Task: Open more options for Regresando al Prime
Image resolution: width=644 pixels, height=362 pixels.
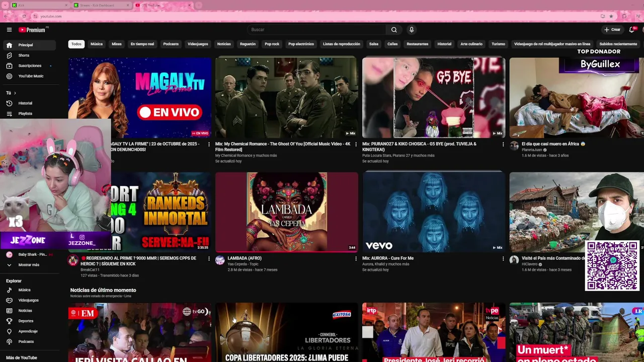Action: tap(209, 259)
